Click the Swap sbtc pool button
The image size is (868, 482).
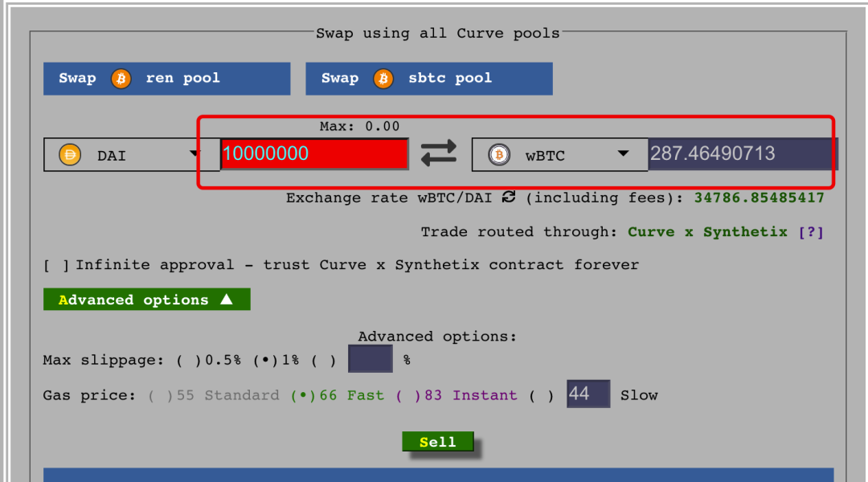coord(429,79)
